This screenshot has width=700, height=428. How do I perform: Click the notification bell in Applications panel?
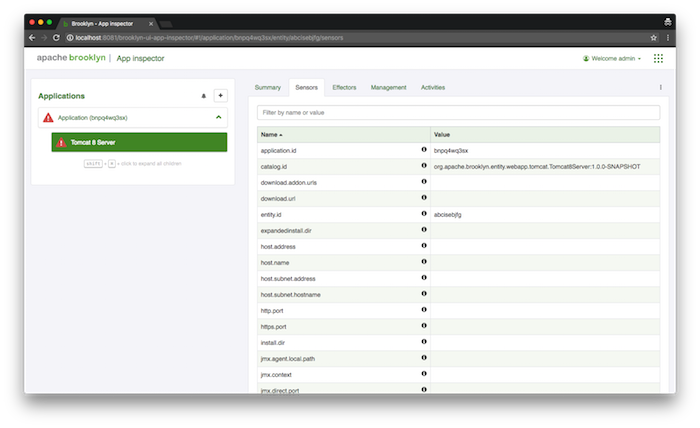204,96
